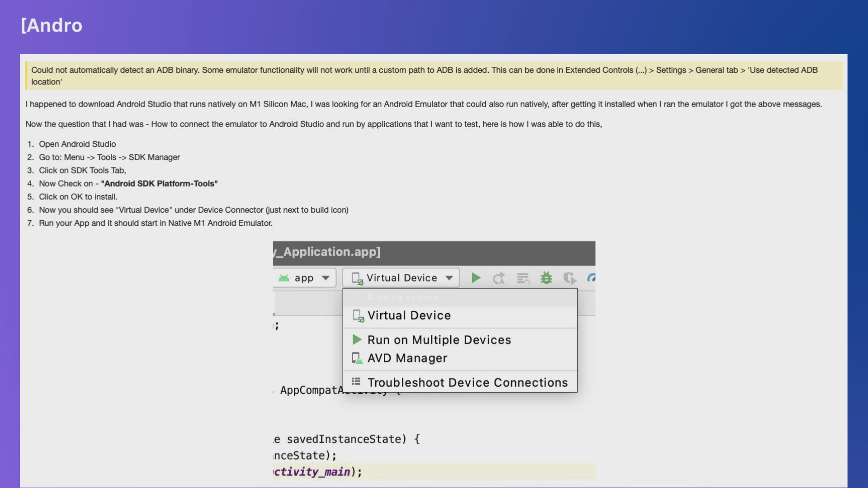The height and width of the screenshot is (488, 868).
Task: Click the Run with Coverage shield icon
Action: point(569,278)
